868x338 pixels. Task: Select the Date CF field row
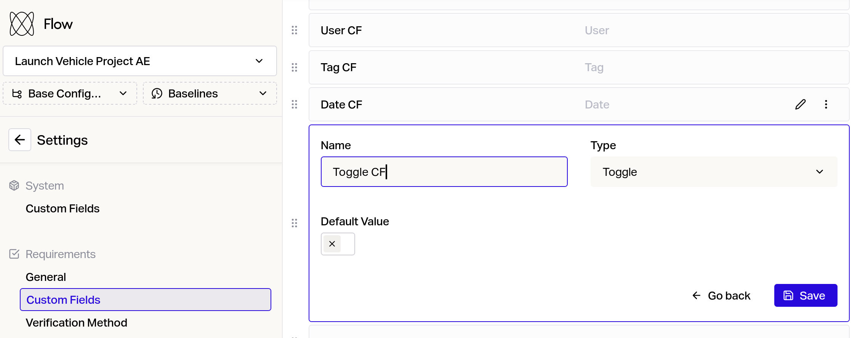click(579, 104)
